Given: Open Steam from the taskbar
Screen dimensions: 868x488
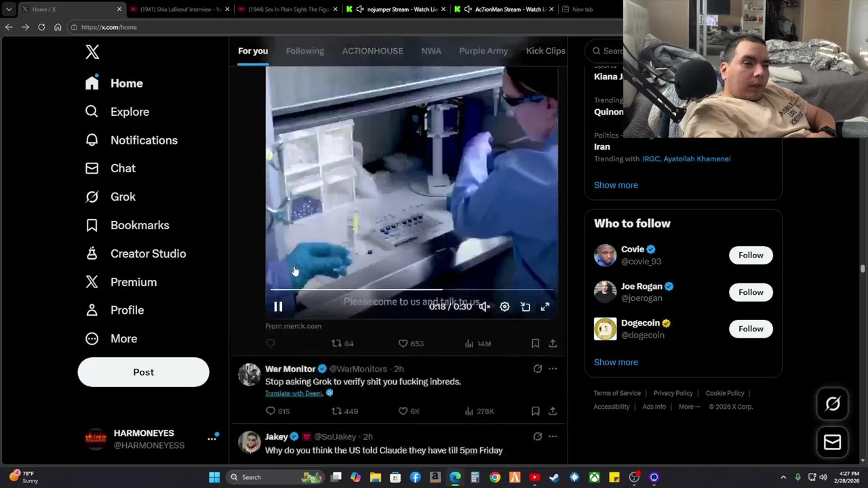Looking at the screenshot, I should click(554, 477).
